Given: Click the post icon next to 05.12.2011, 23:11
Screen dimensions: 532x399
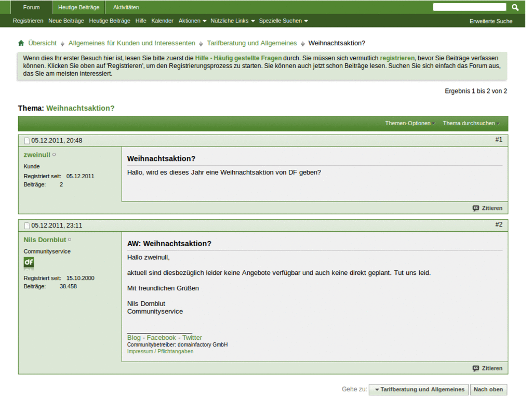Looking at the screenshot, I should (x=26, y=225).
